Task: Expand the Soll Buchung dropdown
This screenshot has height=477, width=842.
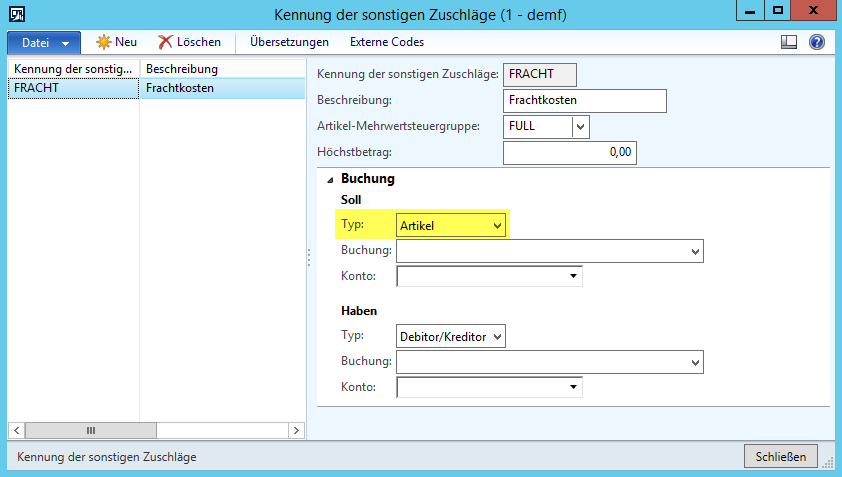Action: 695,251
